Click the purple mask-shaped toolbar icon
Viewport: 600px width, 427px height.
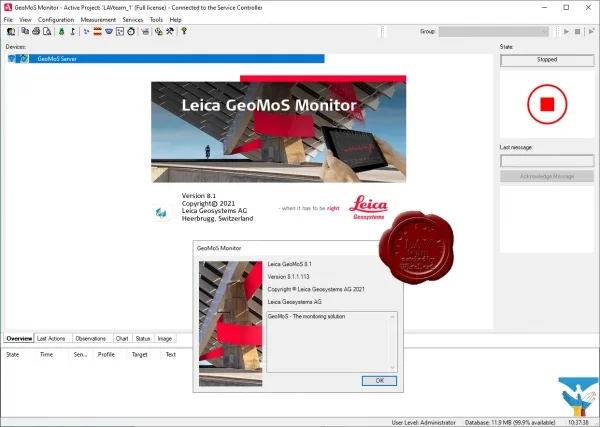[x=109, y=31]
